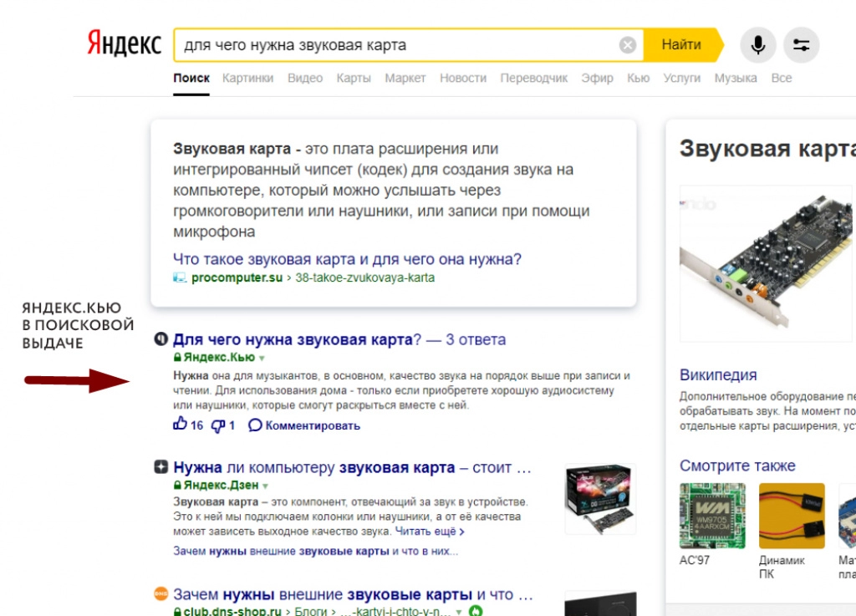Open the Яндекс.Дзен source link
856x616 pixels.
[221, 485]
